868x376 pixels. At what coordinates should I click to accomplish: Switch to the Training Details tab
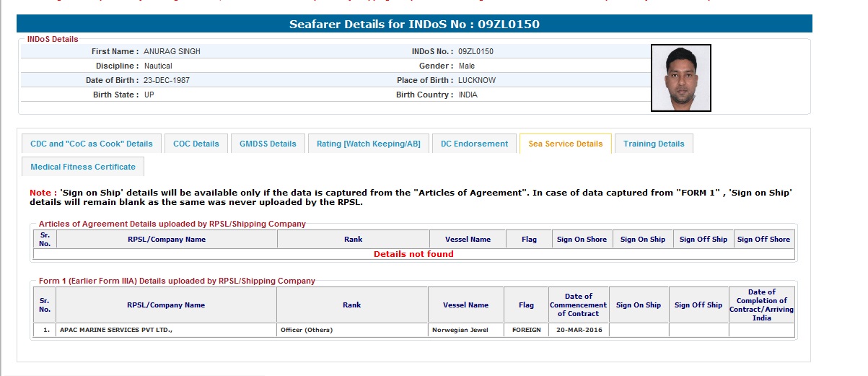(x=654, y=144)
